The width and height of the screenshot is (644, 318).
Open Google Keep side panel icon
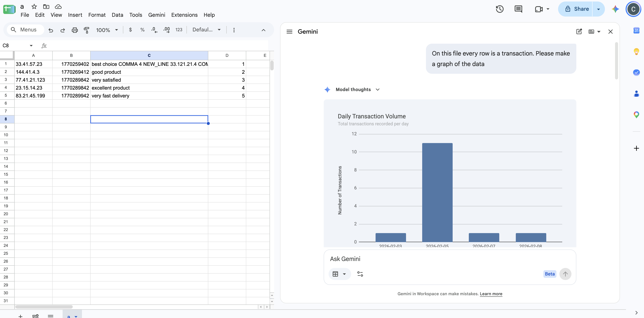(636, 52)
